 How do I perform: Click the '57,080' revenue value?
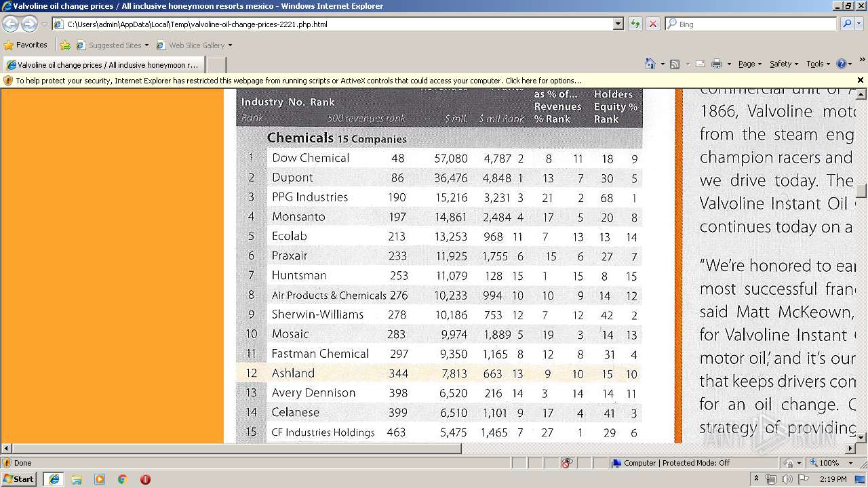click(x=451, y=159)
